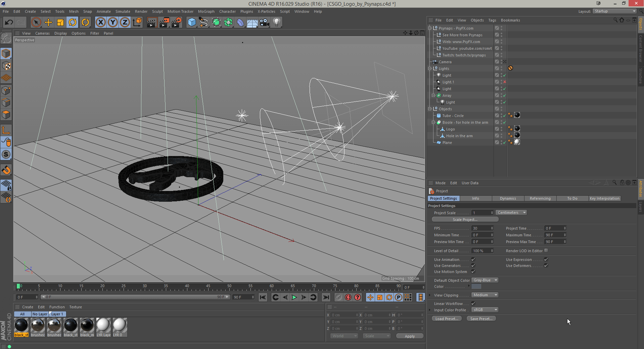Click the Save Preset button

click(x=481, y=319)
